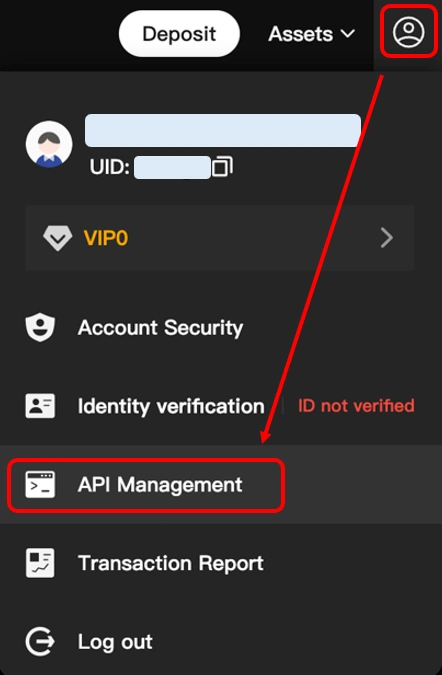Click the Transaction Report chart icon
Image resolution: width=442 pixels, height=675 pixels.
(40, 563)
